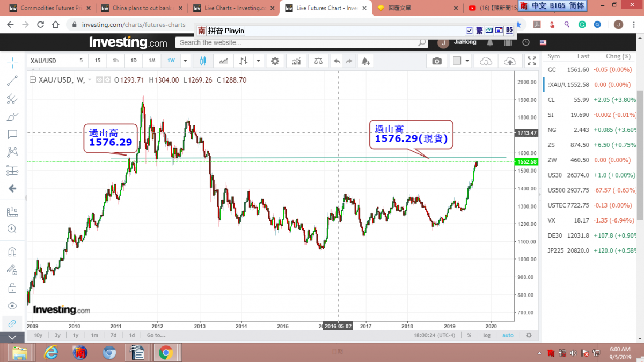This screenshot has width=644, height=362.
Task: Select the GC row in watchlist
Action: click(589, 70)
